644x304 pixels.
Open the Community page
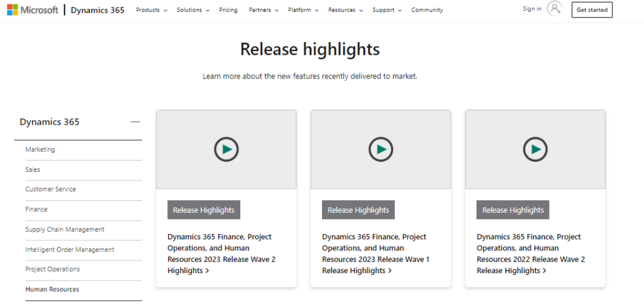427,10
